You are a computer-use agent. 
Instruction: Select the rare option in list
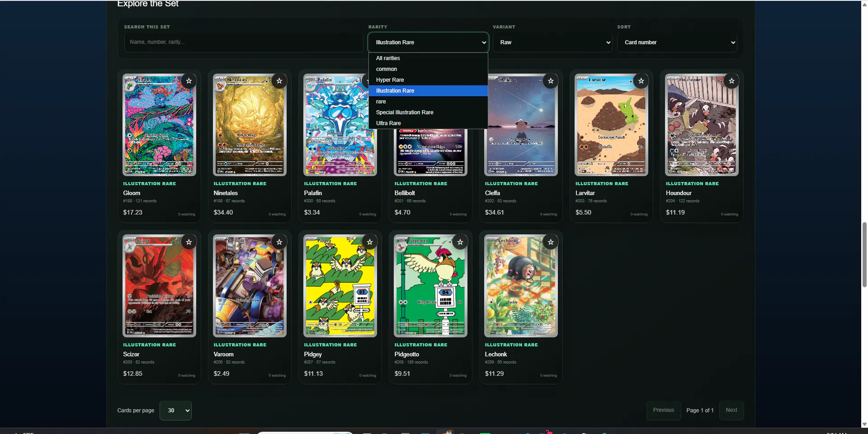(428, 102)
